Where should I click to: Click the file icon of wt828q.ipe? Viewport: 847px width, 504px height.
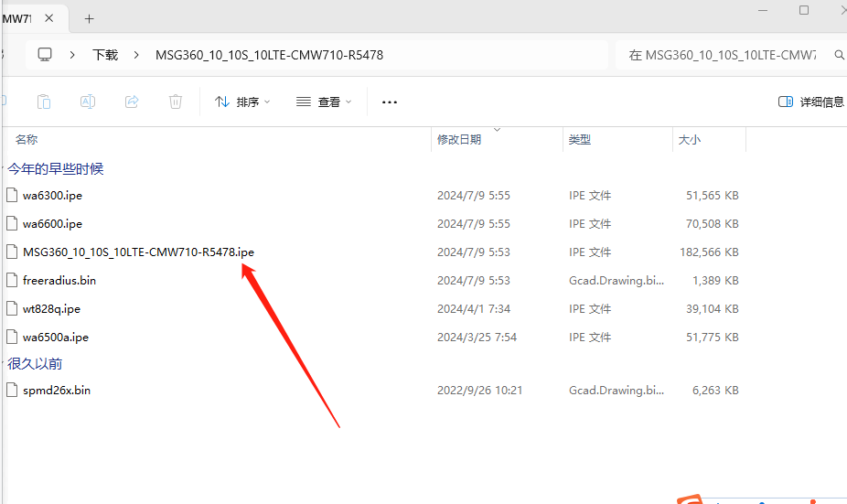tap(12, 308)
